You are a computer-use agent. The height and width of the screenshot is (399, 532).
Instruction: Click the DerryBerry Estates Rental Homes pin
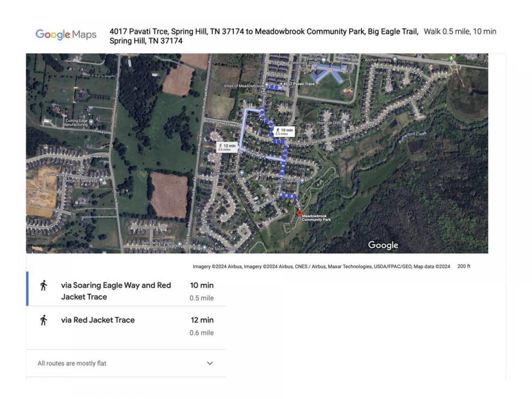tap(180, 244)
